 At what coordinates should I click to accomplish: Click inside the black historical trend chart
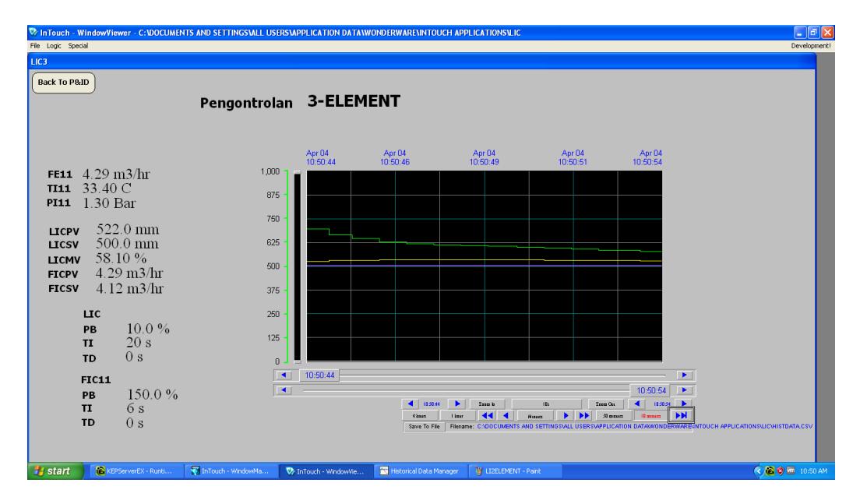click(x=485, y=266)
